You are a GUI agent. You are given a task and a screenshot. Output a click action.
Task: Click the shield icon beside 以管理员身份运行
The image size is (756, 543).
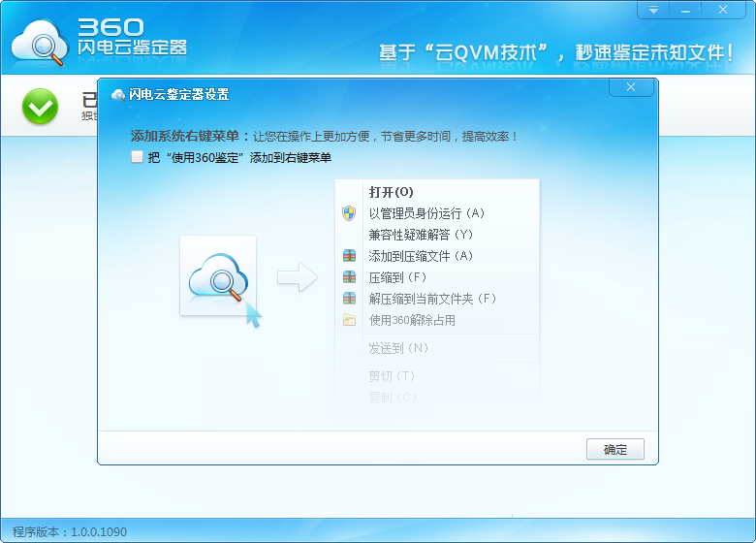coord(350,213)
